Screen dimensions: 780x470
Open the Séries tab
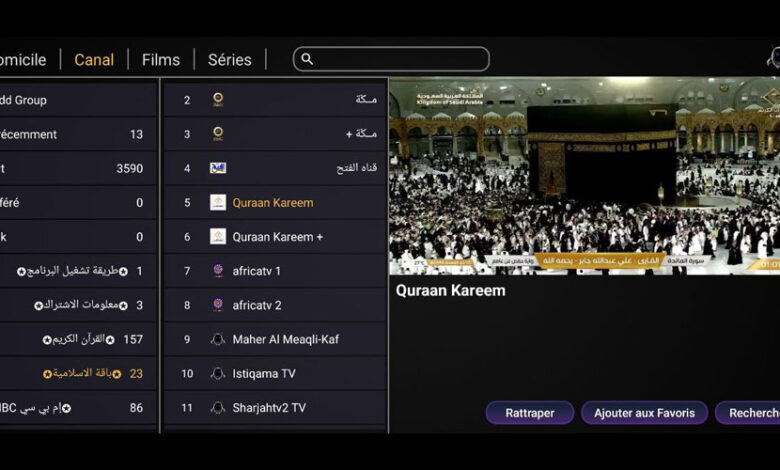tap(230, 60)
